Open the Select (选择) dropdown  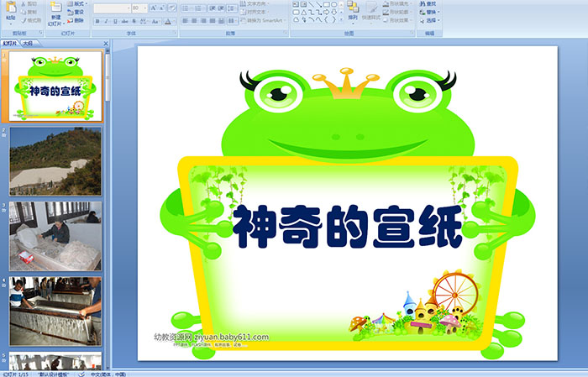click(430, 20)
